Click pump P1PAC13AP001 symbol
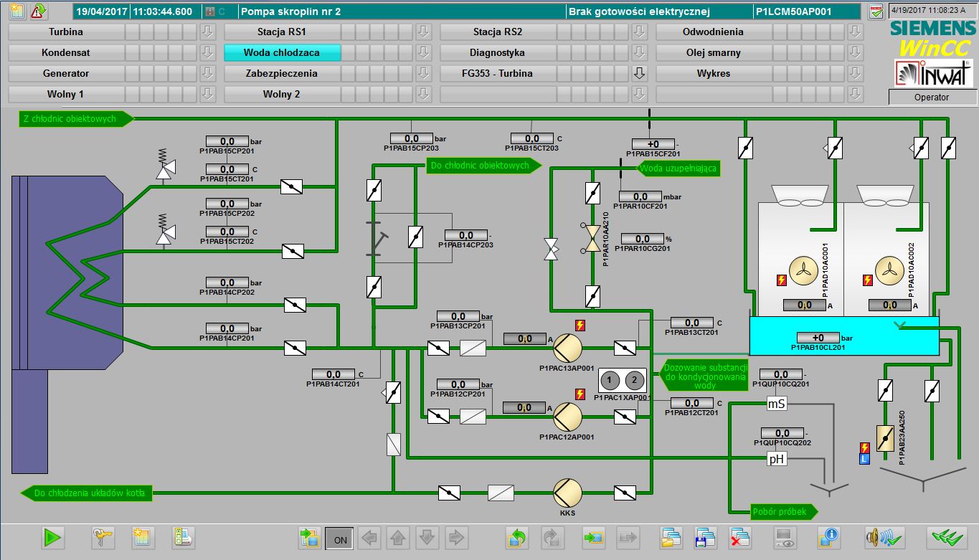 (x=567, y=348)
